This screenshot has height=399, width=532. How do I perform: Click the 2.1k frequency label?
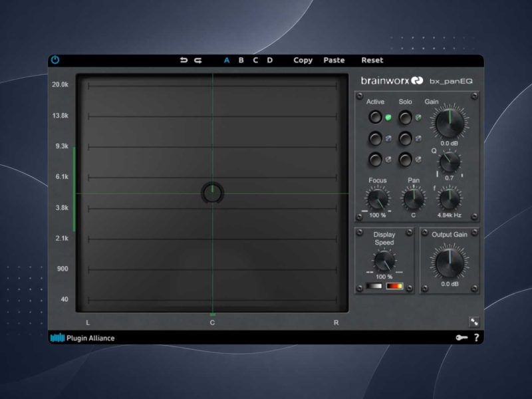[62, 238]
